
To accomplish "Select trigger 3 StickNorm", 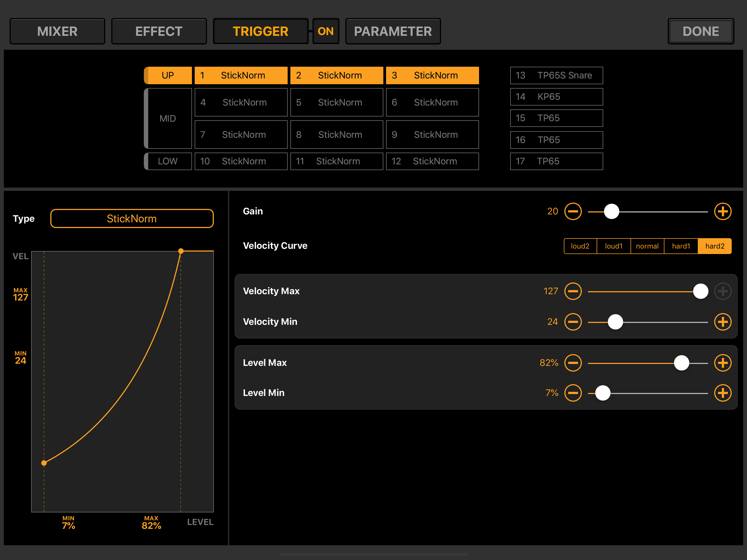I will pos(432,75).
